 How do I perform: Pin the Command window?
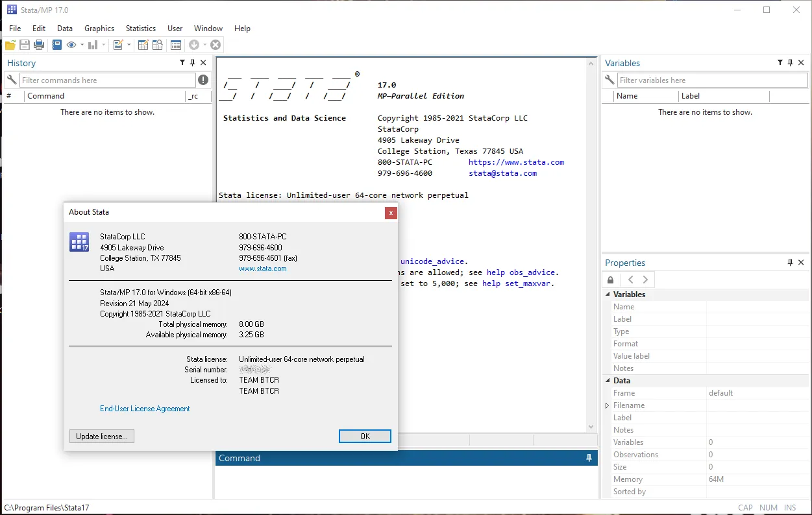589,458
